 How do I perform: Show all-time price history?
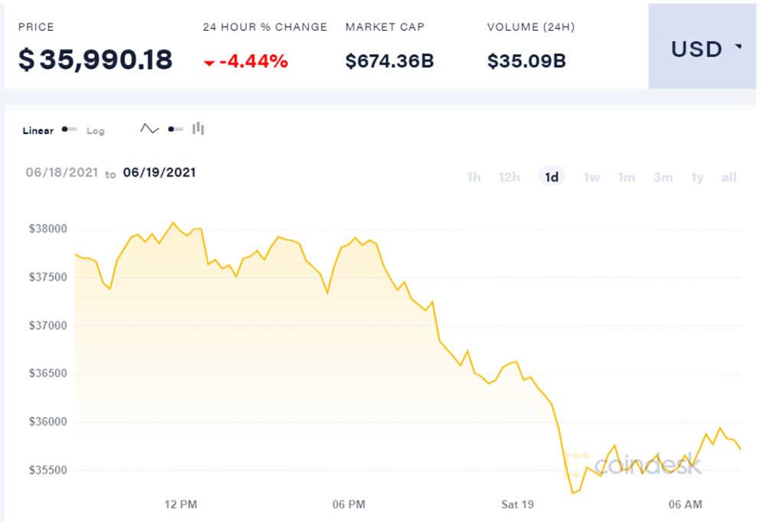click(x=728, y=178)
